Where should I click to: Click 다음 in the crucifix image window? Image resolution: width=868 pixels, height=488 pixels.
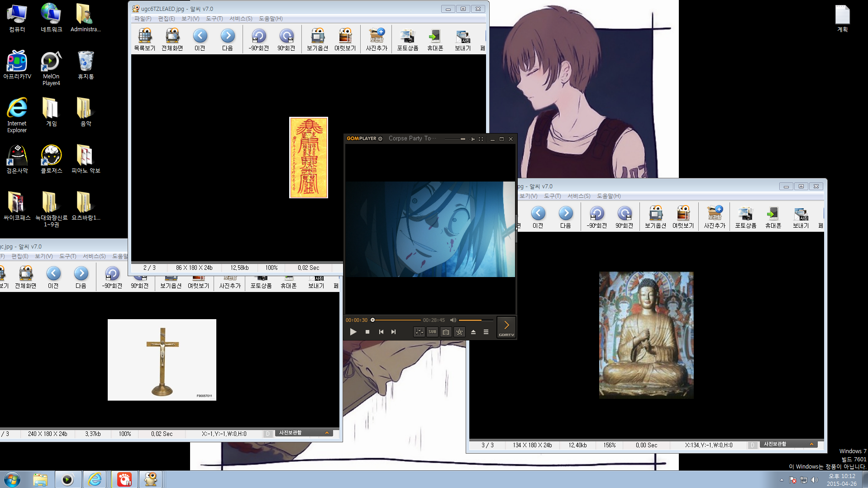click(x=81, y=277)
